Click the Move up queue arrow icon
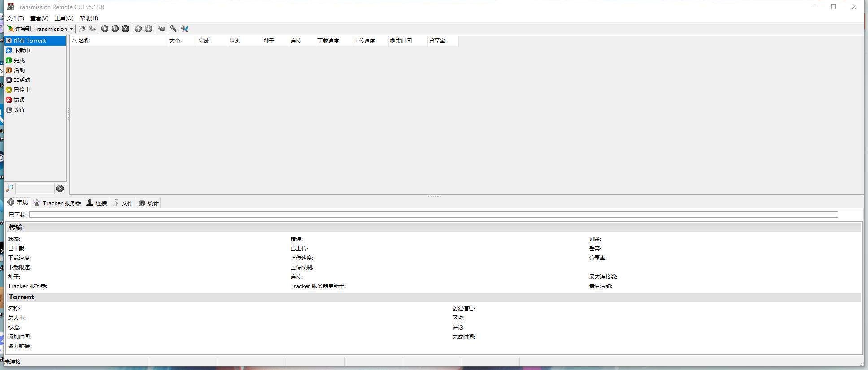The height and width of the screenshot is (370, 868). tap(138, 29)
